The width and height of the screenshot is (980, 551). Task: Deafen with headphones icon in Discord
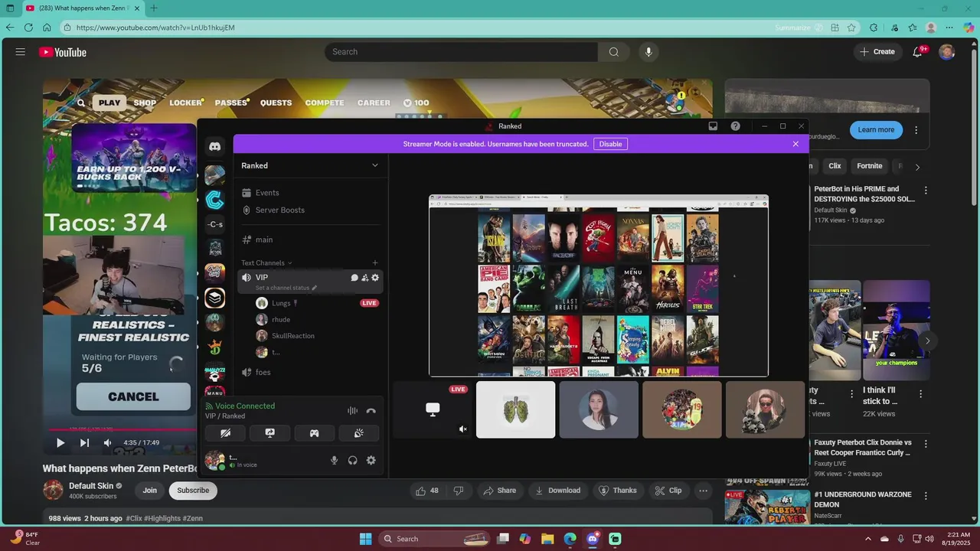(352, 460)
